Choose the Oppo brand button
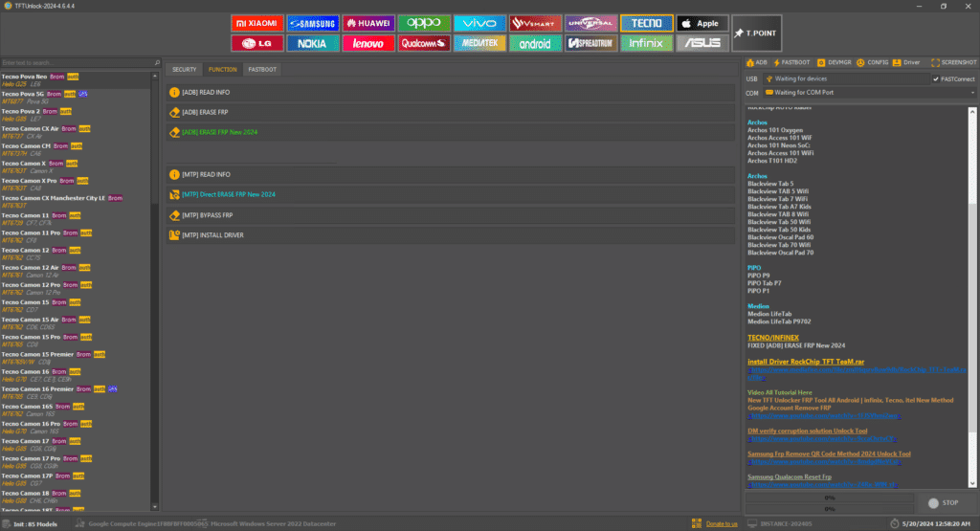Viewport: 980px width, 531px height. coord(424,23)
